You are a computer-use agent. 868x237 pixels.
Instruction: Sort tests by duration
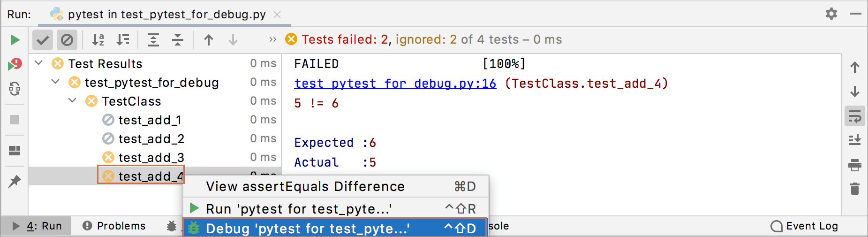pos(123,40)
